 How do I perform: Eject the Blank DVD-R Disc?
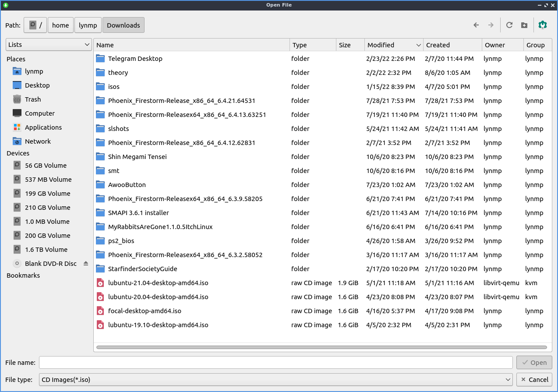[86, 264]
